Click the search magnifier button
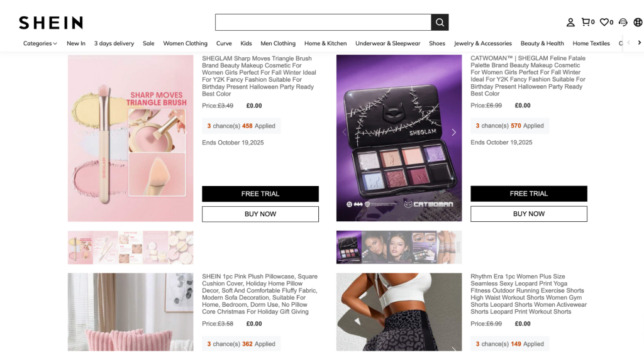644x362 pixels. click(x=440, y=23)
